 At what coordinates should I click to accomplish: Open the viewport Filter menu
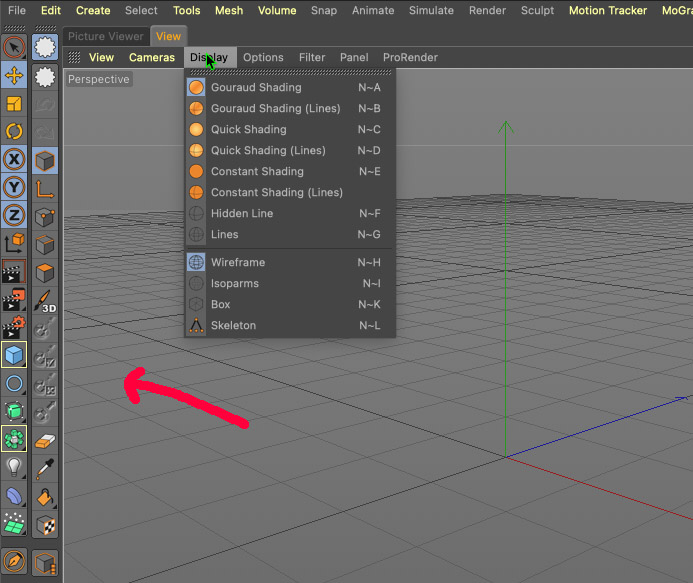tap(312, 57)
